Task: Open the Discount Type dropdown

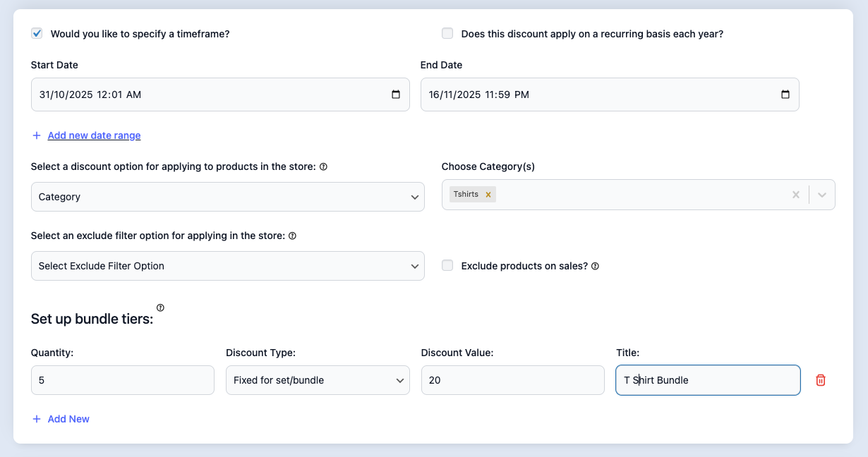Action: click(x=318, y=380)
